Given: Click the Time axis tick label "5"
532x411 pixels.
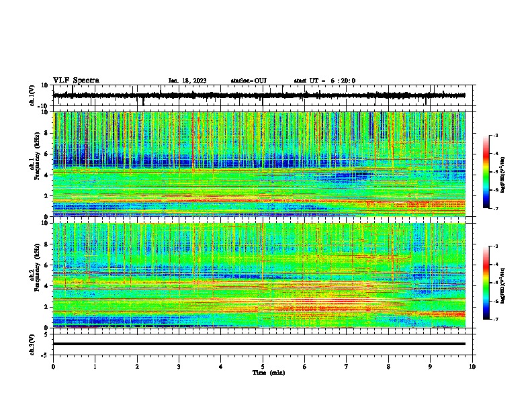Looking at the screenshot, I should point(263,367).
